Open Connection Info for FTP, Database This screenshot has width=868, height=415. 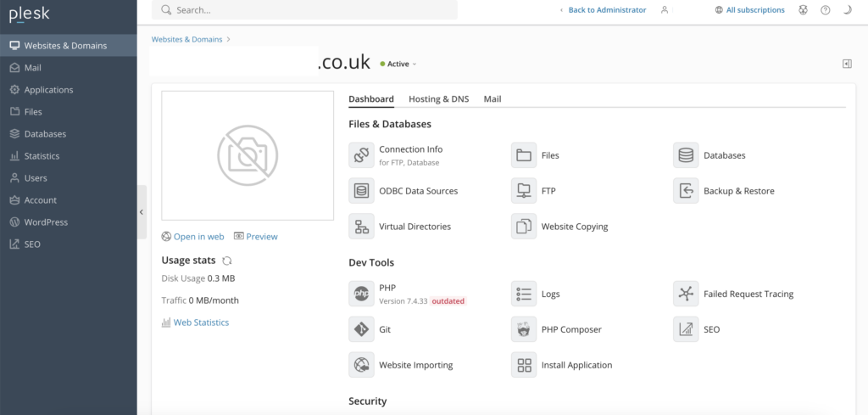tap(361, 155)
